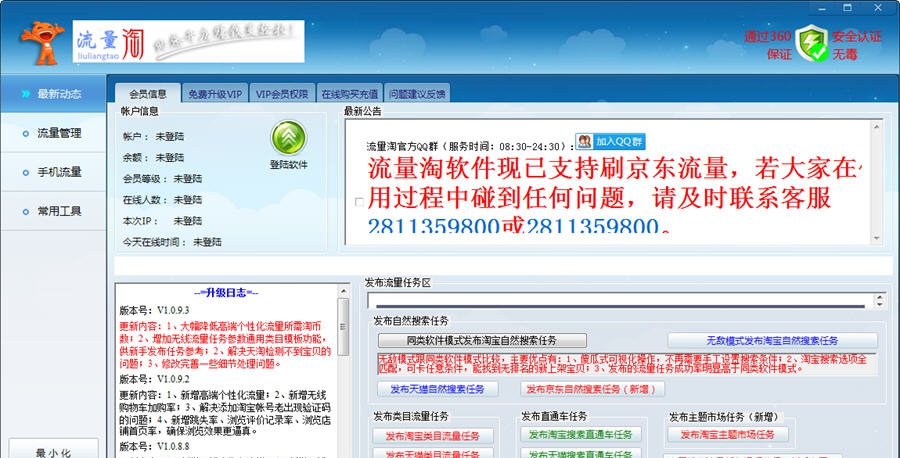This screenshot has width=900, height=458.
Task: Click 发布淘宝类目流量任务 button
Action: [433, 436]
